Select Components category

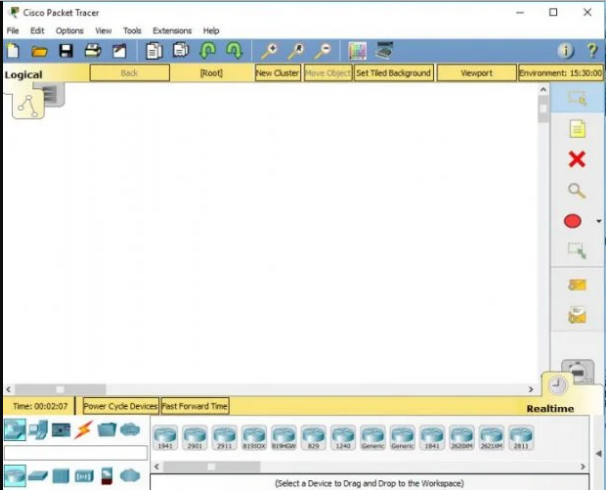click(x=61, y=429)
